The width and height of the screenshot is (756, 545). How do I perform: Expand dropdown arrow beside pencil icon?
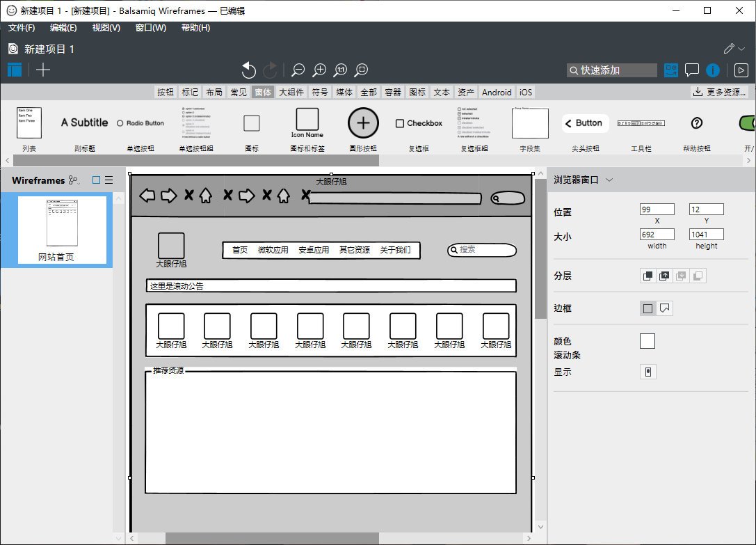tap(741, 49)
